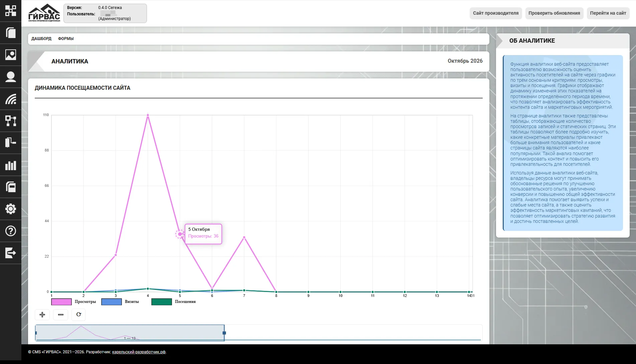Click the blue Визиты color swatch
The image size is (636, 364).
tap(112, 302)
